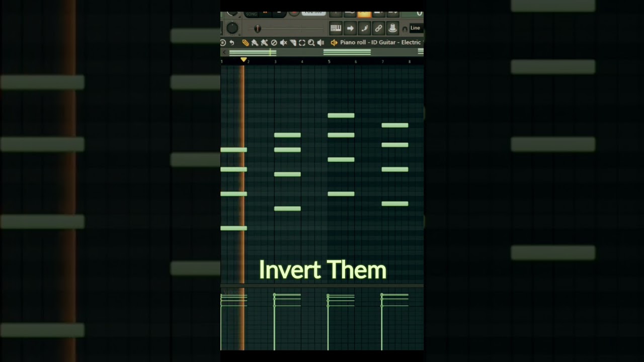The height and width of the screenshot is (362, 644).
Task: Select the highest note of the bar 7 chord
Action: 395,125
